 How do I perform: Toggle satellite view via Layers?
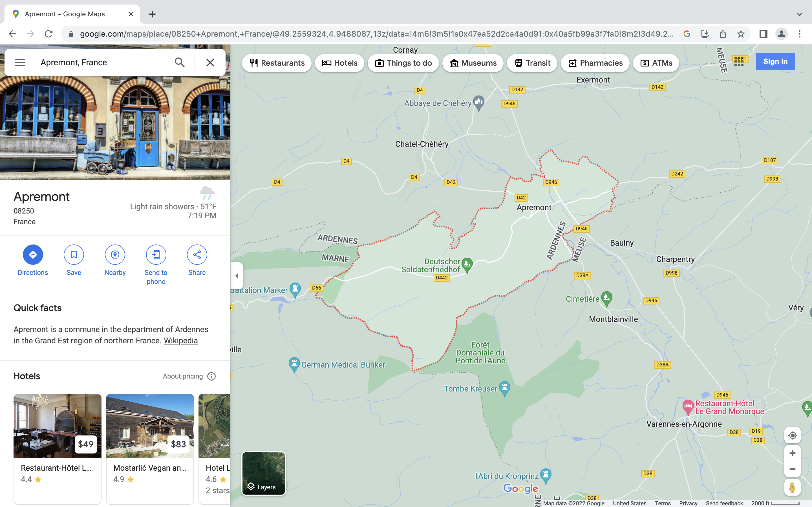263,473
